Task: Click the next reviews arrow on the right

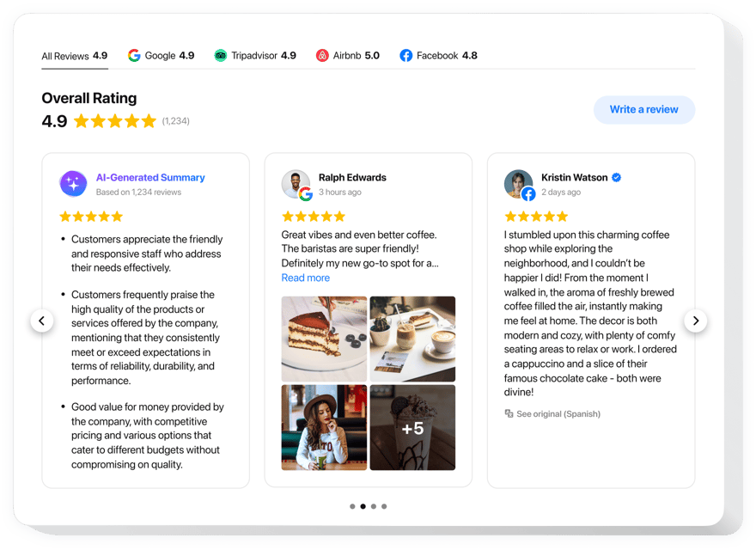Action: [x=696, y=321]
